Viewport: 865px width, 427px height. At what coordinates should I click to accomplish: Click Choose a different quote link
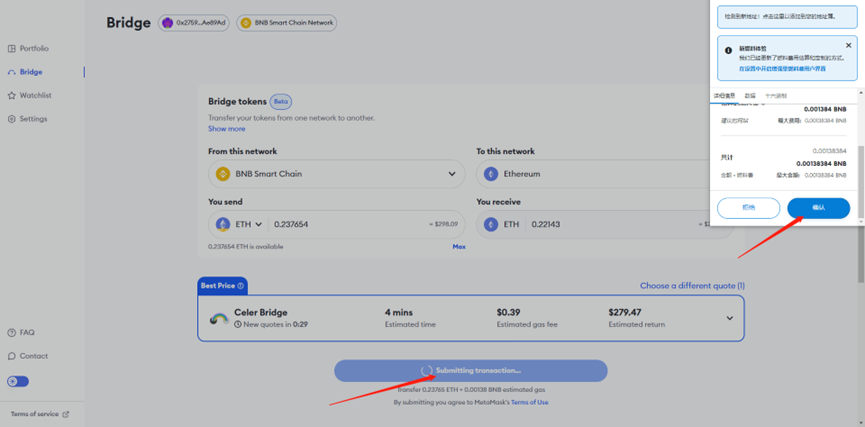[692, 286]
